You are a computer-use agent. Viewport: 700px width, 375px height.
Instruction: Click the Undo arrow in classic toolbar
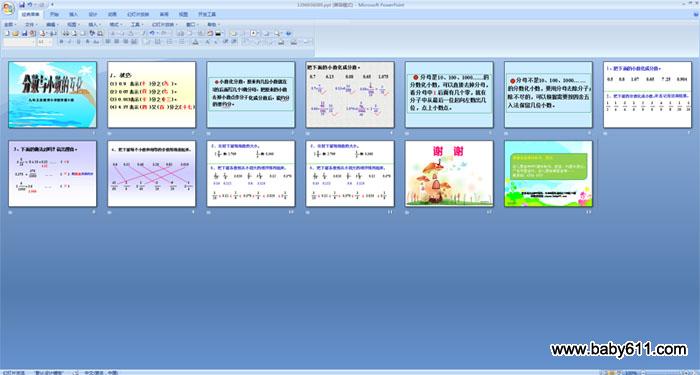[x=152, y=33]
